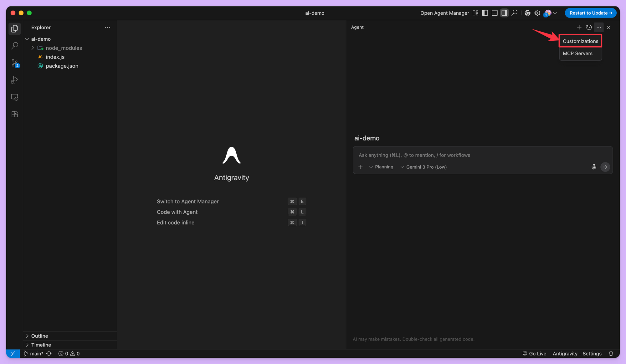Start a new agent conversation plus icon

(x=579, y=27)
